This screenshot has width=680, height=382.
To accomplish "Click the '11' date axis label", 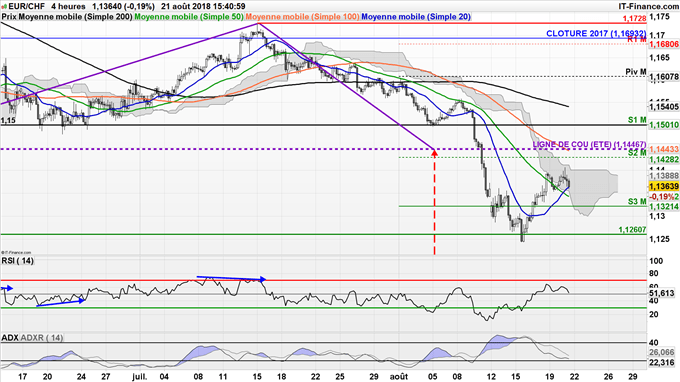I will point(222,376).
